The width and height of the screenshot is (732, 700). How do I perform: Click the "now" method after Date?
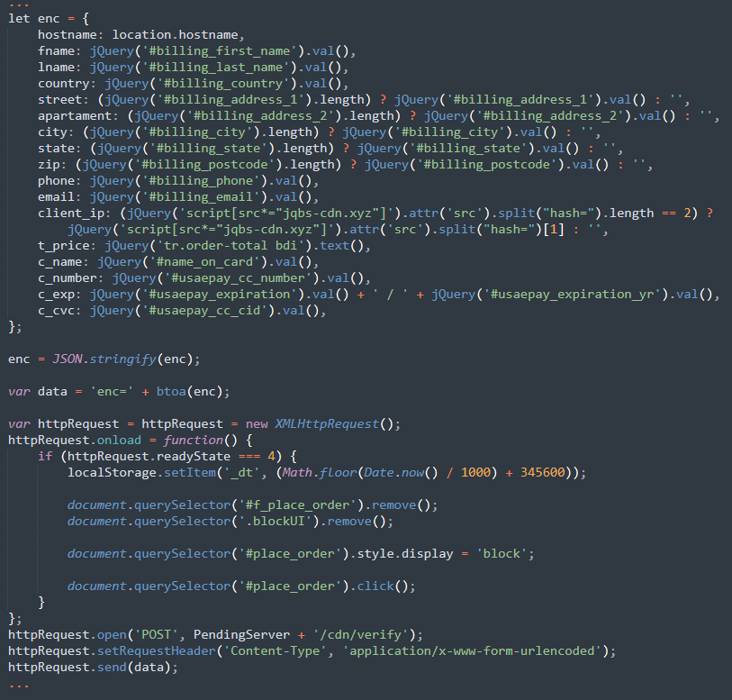click(x=412, y=473)
